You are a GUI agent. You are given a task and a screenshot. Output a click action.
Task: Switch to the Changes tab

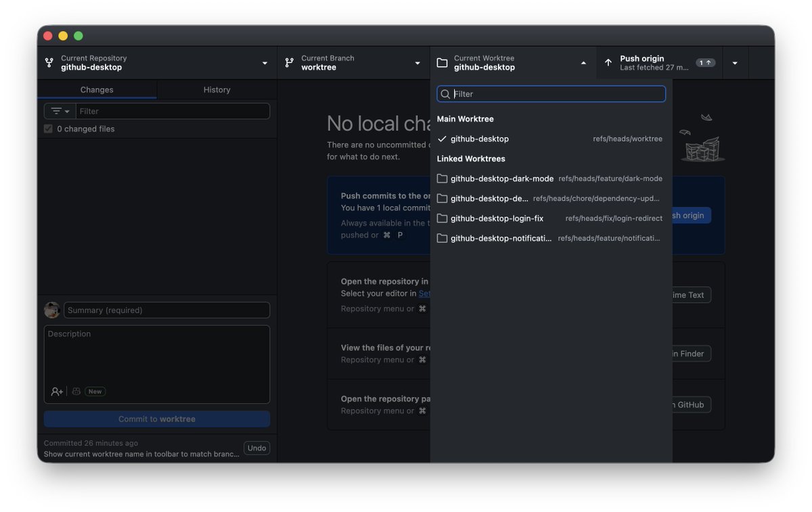pos(97,89)
